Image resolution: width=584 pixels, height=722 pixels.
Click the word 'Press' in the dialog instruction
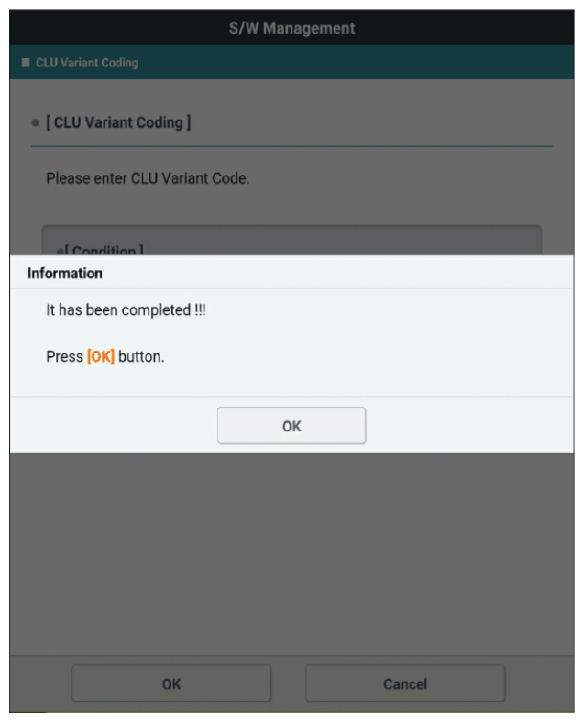64,356
